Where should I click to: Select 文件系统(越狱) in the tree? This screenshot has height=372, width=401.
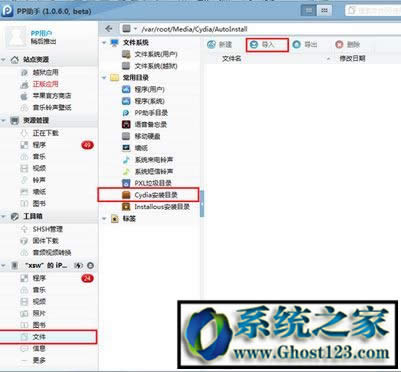click(x=156, y=66)
